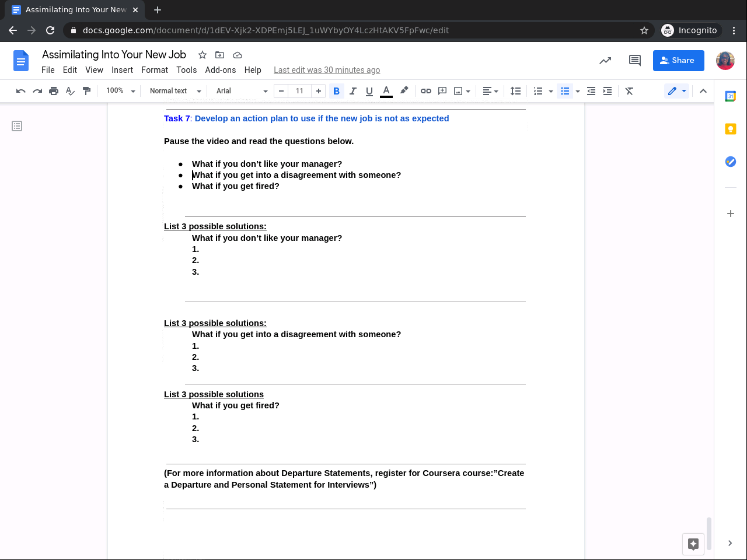Open the View menu

[x=94, y=70]
